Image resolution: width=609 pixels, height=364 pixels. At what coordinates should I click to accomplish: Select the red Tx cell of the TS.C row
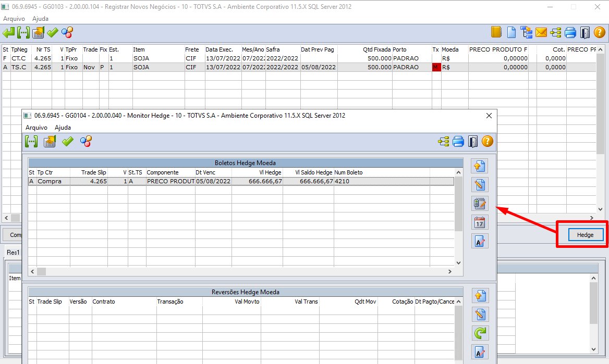click(x=436, y=67)
